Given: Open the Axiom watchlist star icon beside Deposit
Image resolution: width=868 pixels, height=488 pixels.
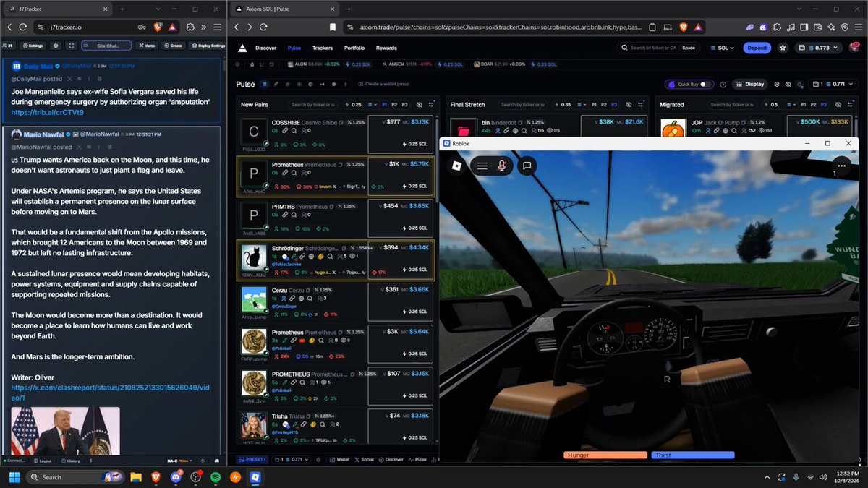Looking at the screenshot, I should tap(783, 48).
